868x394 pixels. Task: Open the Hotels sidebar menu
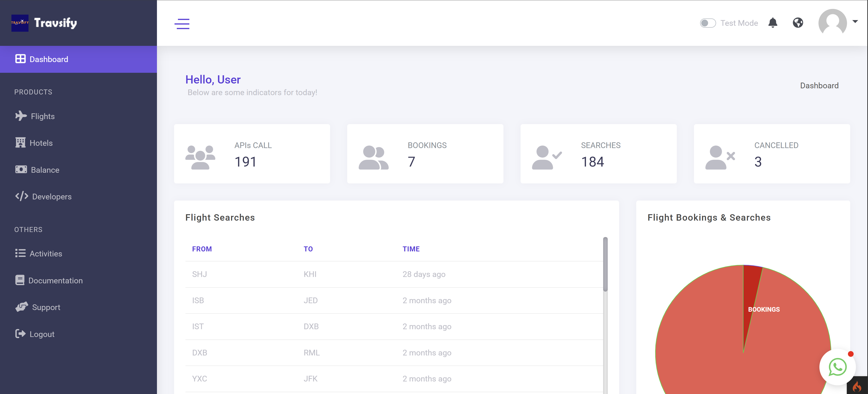[41, 143]
